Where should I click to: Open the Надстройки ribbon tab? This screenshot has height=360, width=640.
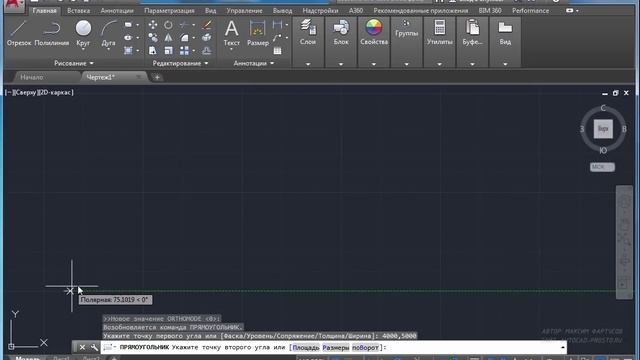click(320, 11)
